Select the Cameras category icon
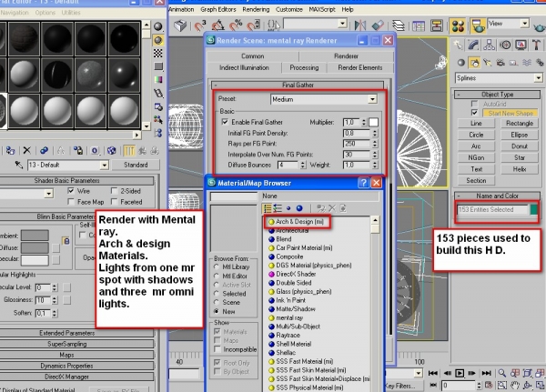 pos(500,63)
